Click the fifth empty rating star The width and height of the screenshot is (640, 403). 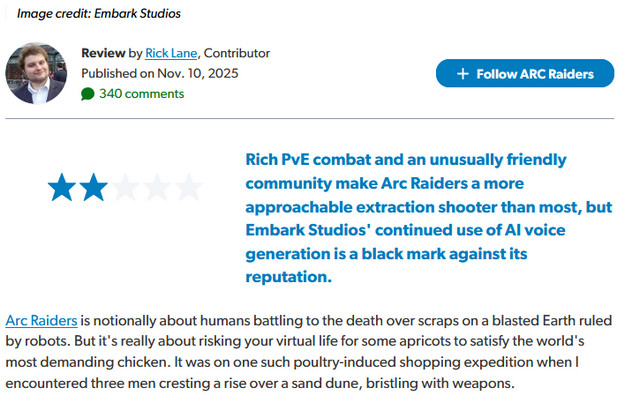coord(189,187)
